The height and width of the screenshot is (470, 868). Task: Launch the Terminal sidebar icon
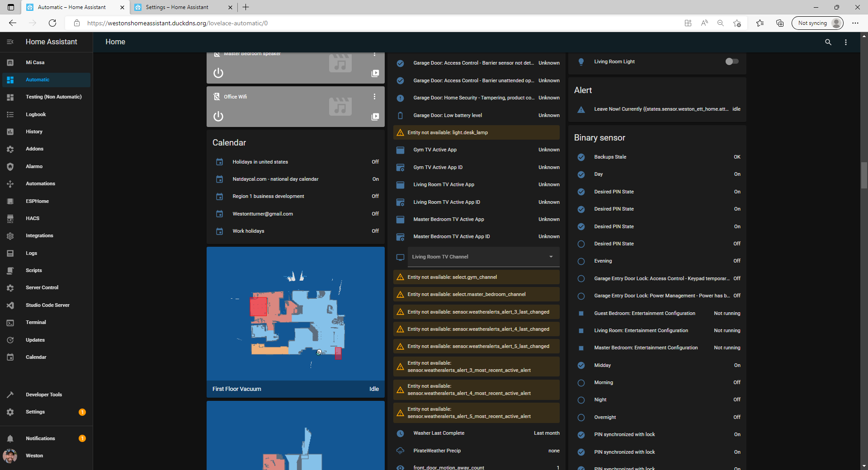[x=11, y=322]
